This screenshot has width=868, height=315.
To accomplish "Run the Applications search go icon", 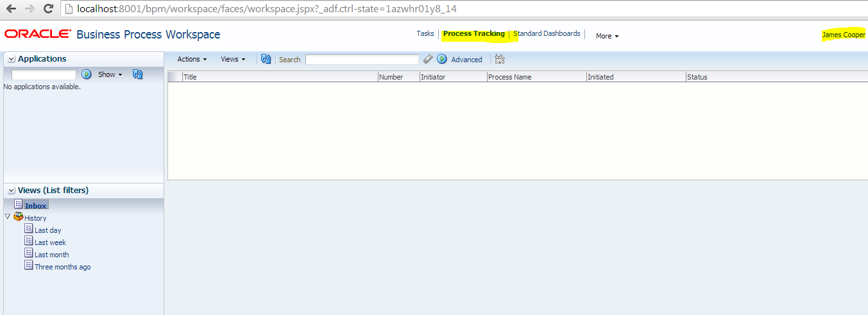I will [87, 74].
